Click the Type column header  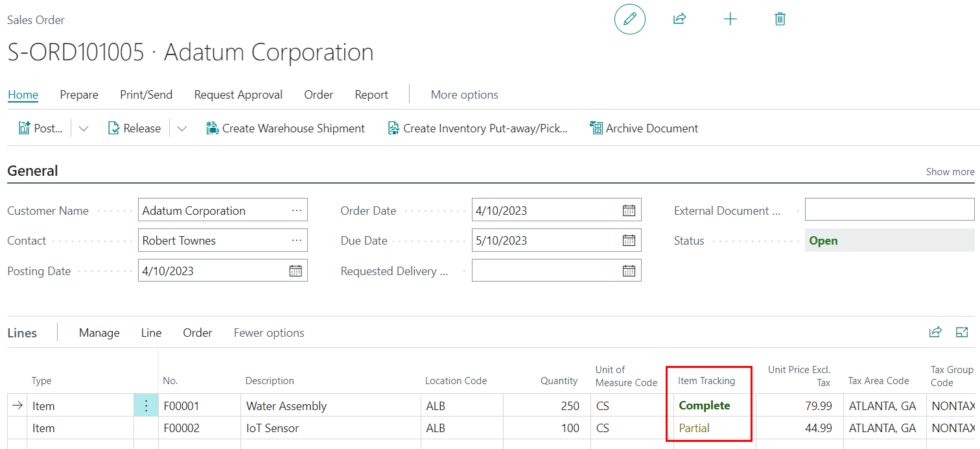(x=41, y=381)
